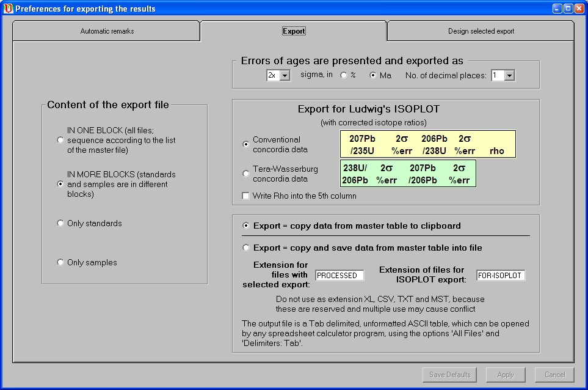Open the 2x sigma multiplier dropdown
The width and height of the screenshot is (588, 390).
[285, 75]
